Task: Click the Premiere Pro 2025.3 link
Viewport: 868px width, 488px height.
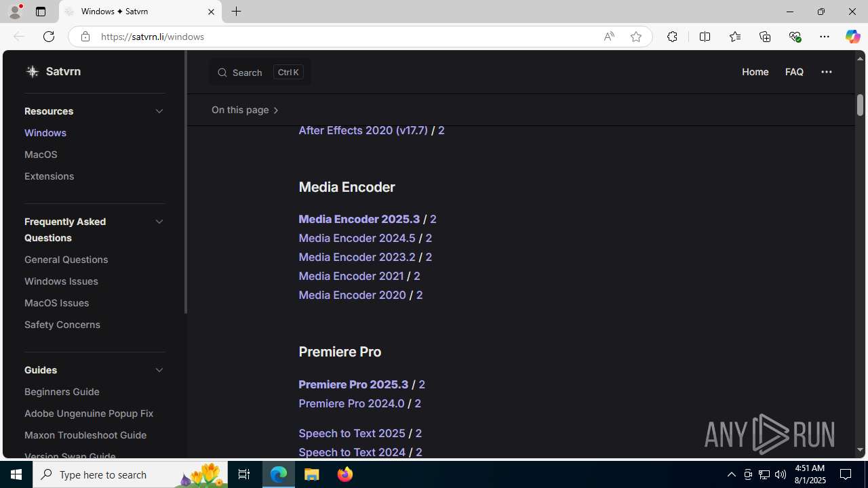Action: pos(353,384)
